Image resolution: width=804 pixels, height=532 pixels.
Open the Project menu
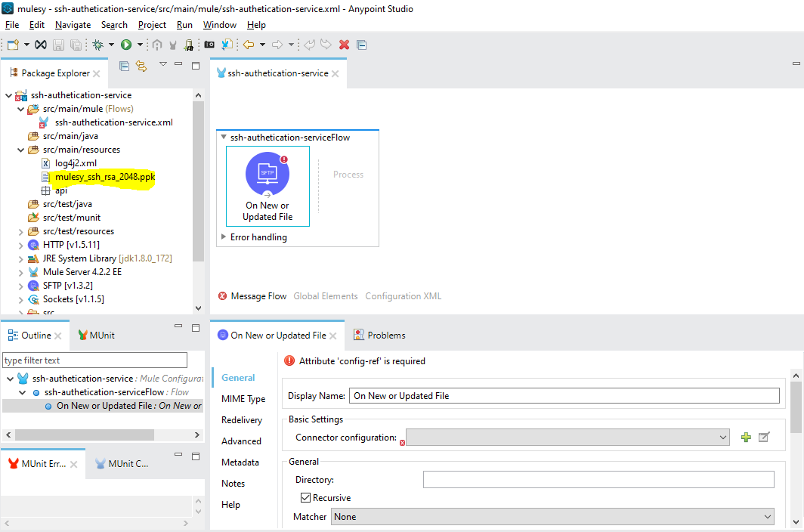(x=152, y=25)
